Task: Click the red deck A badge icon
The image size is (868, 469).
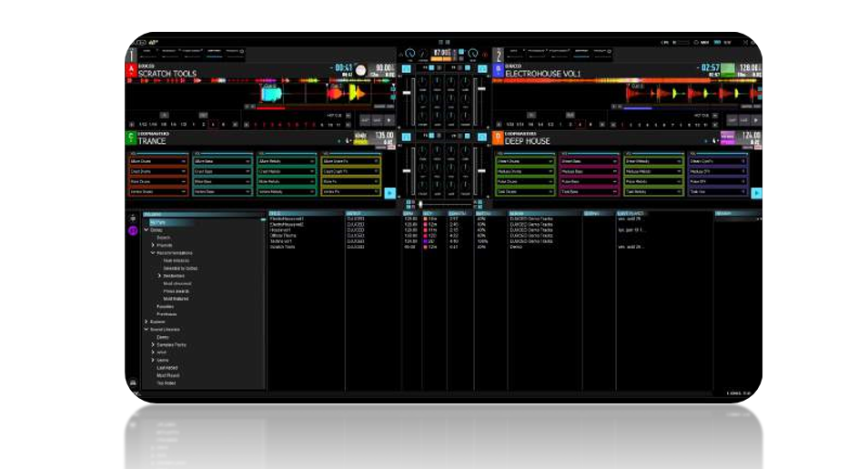Action: pos(130,68)
